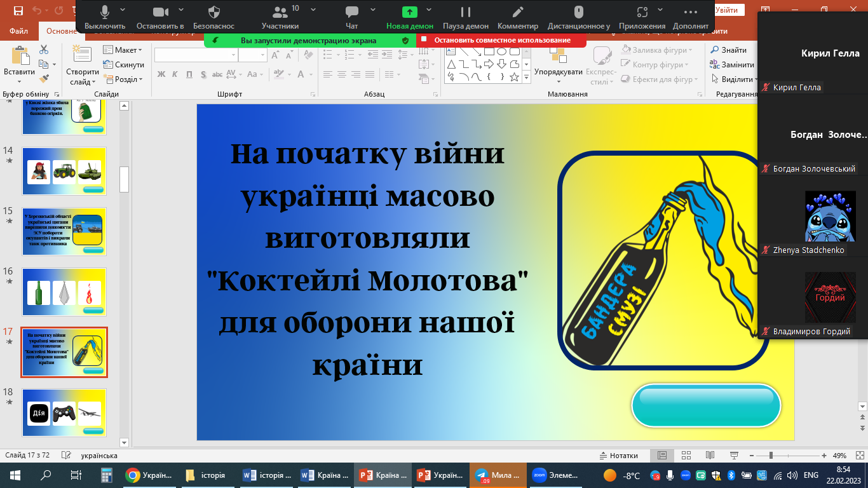This screenshot has height=488, width=868.
Task: Click the Замінити replace button
Action: tap(732, 65)
